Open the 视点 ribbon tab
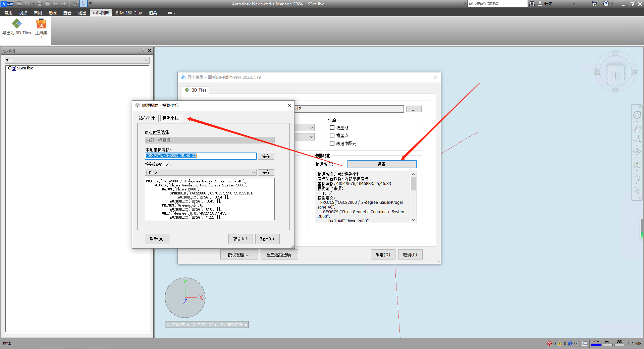This screenshot has height=349, width=644. pos(23,13)
